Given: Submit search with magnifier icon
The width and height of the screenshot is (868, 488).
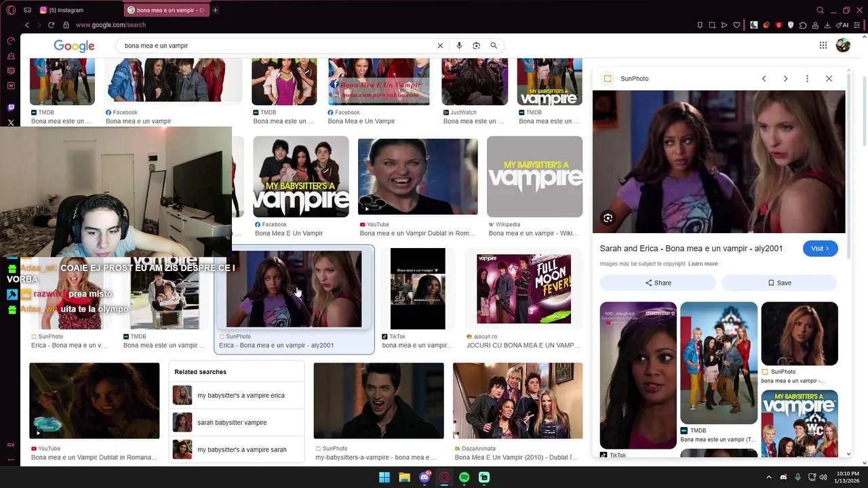Looking at the screenshot, I should (x=494, y=45).
